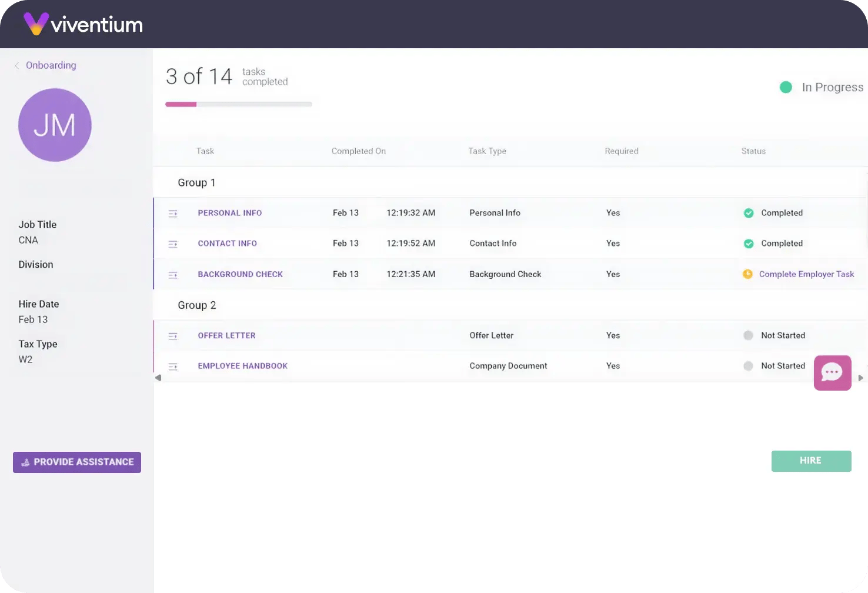The image size is (868, 593).
Task: Click the green Completed checkmark for Personal Info
Action: (749, 213)
